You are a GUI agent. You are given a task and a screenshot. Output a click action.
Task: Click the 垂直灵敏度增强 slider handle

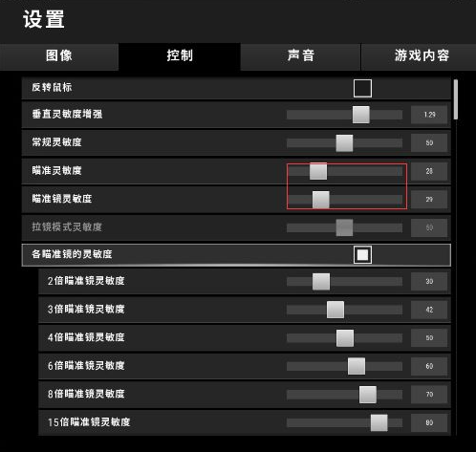(x=361, y=115)
